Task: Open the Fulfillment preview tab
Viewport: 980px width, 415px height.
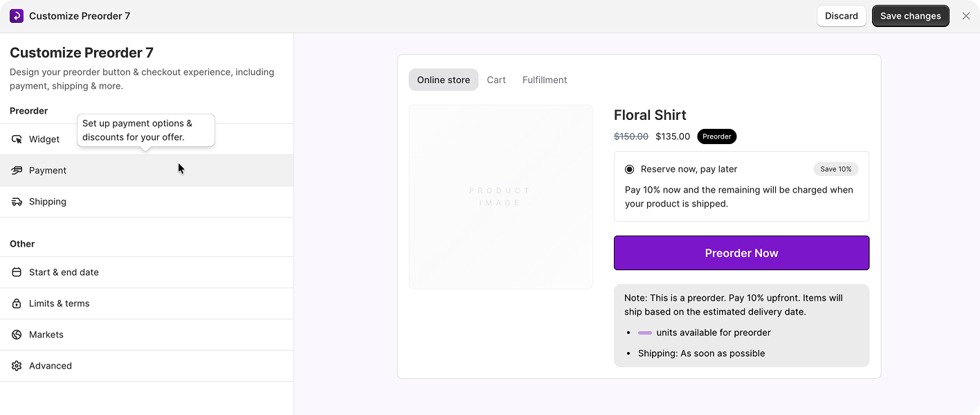Action: 545,80
